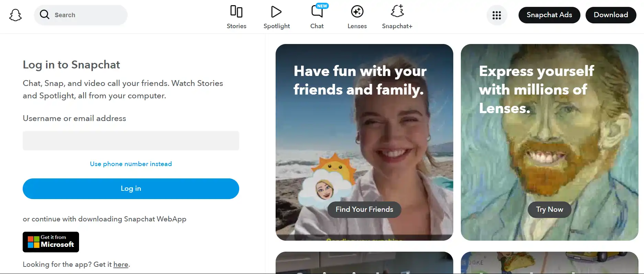
Task: Click 'or continue with downloading Snapchat WebApp' text
Action: 104,219
